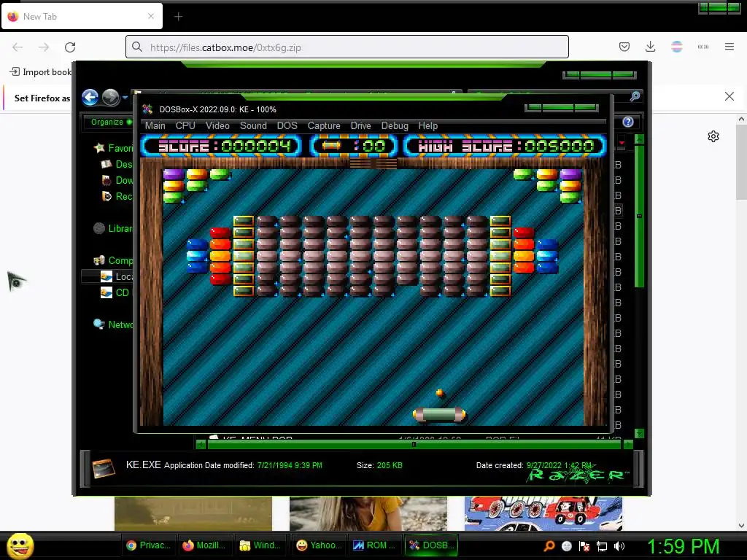Click Explorer's horizontal scroll left arrow

tap(201, 445)
